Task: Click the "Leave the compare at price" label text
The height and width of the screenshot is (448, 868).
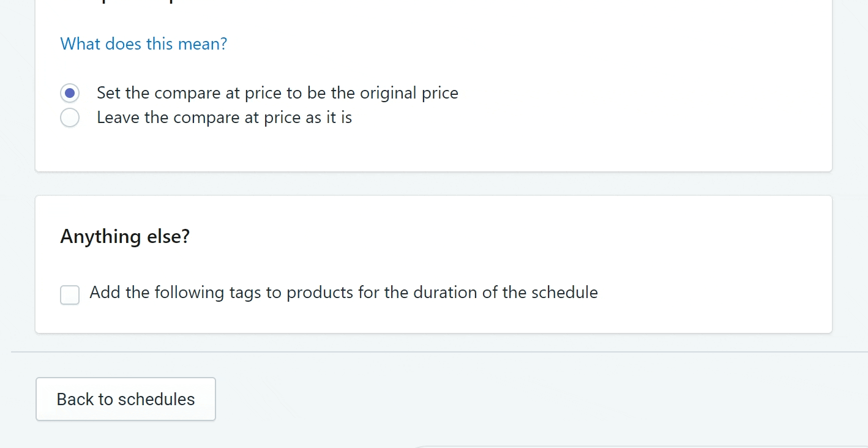Action: [x=224, y=118]
